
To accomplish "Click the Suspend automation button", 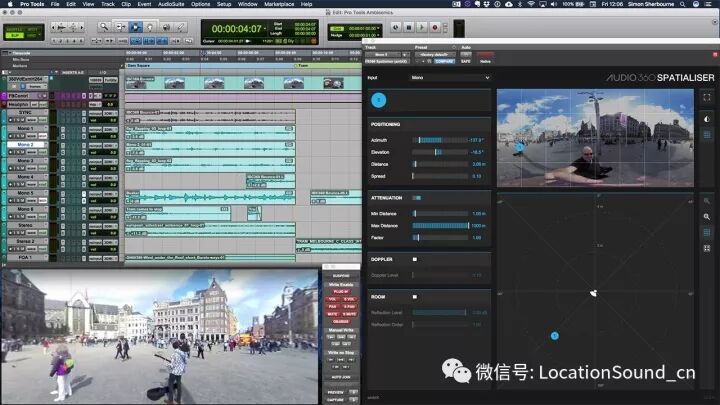I will click(341, 276).
